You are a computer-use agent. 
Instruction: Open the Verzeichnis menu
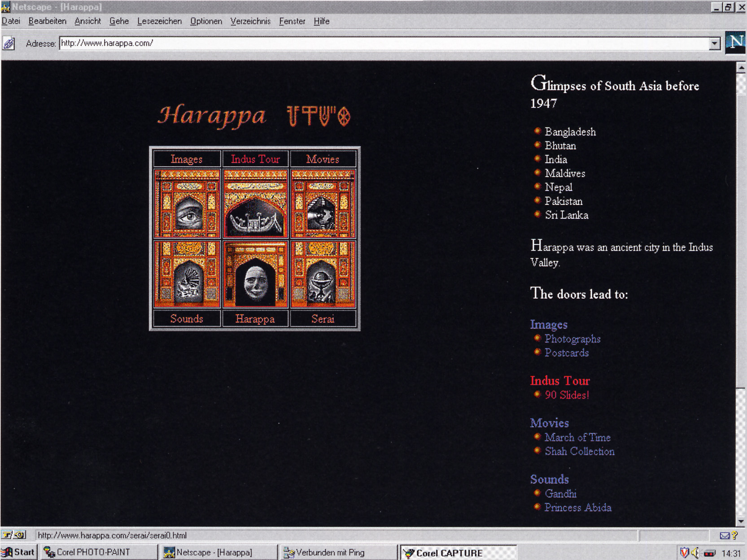[250, 21]
